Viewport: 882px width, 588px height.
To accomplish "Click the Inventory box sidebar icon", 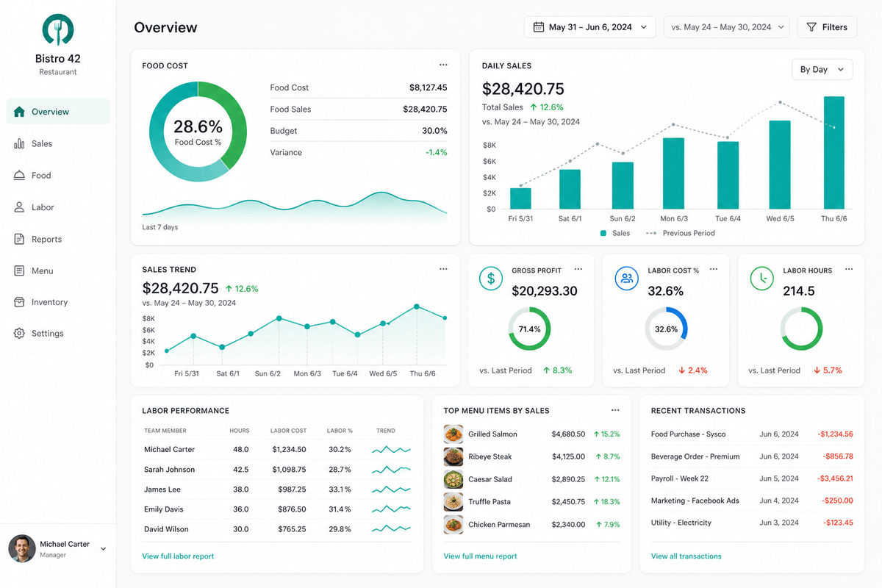I will coord(19,302).
